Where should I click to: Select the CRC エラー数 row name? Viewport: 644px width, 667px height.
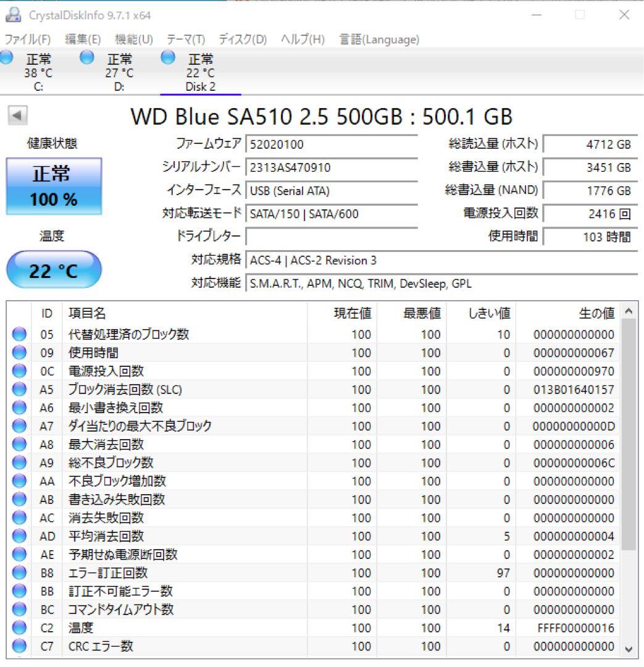[x=101, y=646]
